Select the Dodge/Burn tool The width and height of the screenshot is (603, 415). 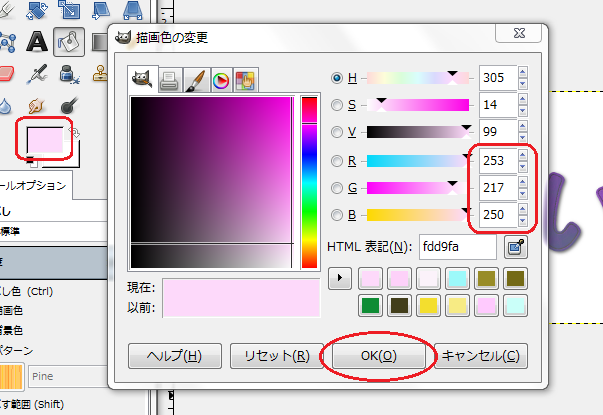tap(69, 105)
